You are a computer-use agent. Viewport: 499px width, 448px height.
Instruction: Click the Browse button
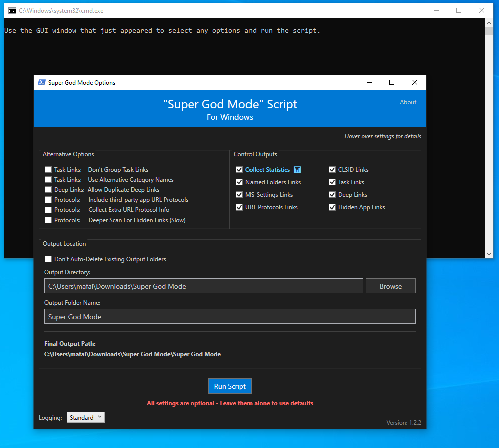[x=390, y=286]
